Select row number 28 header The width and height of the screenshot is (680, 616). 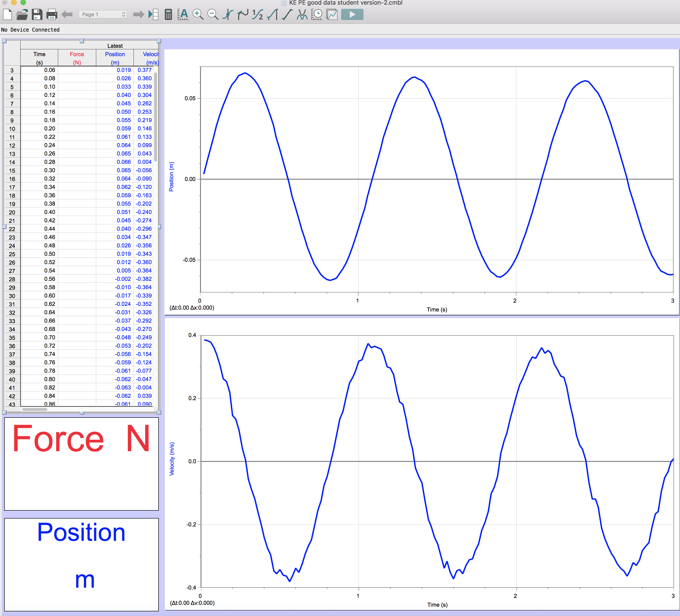(12, 279)
